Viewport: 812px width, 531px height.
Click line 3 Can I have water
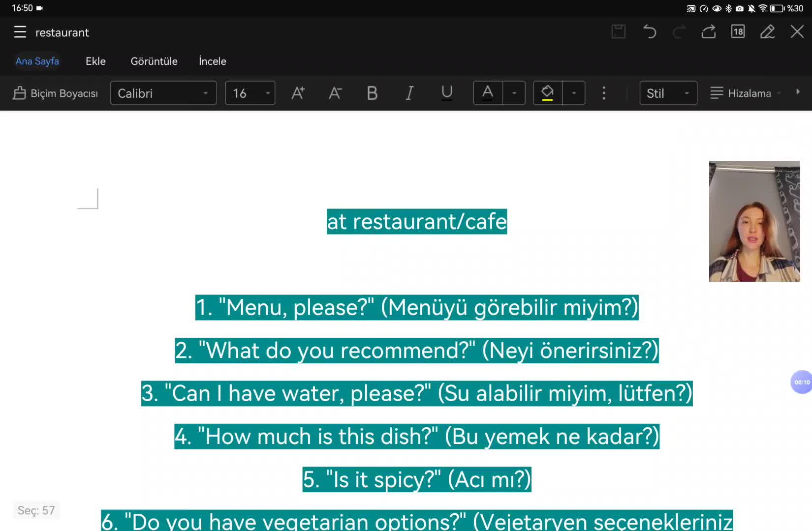tap(417, 393)
